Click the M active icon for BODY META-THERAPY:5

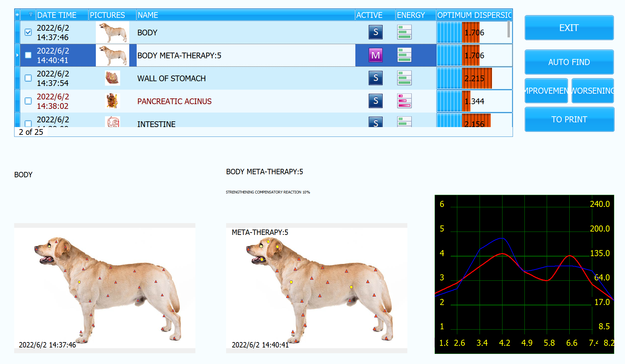pyautogui.click(x=376, y=55)
